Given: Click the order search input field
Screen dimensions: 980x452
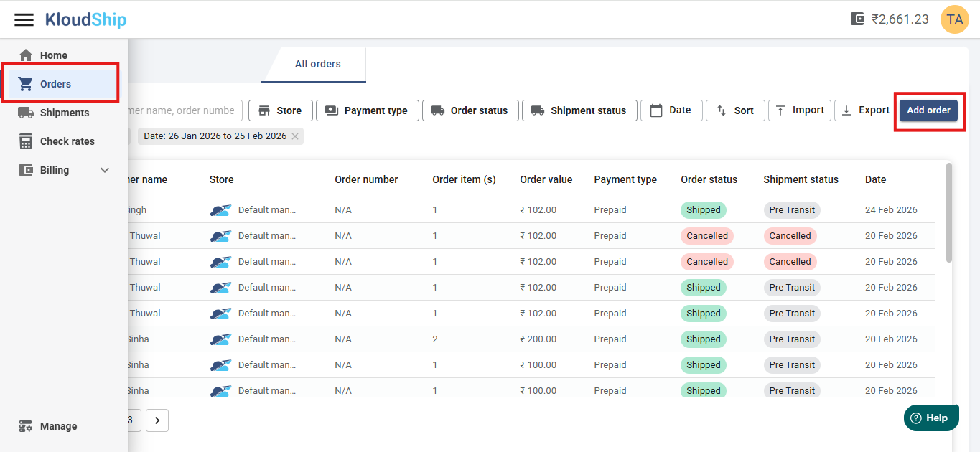Looking at the screenshot, I should click(x=183, y=110).
